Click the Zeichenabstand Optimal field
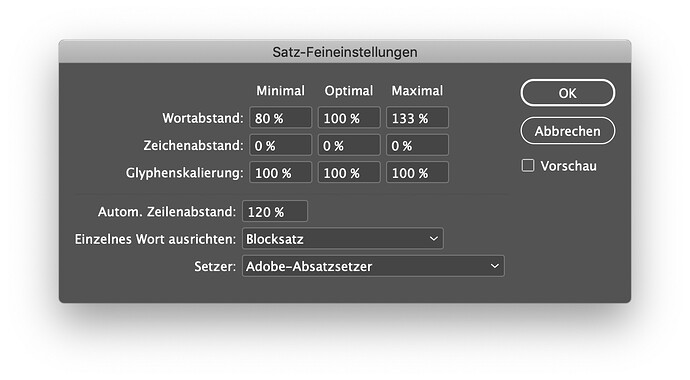 point(349,145)
